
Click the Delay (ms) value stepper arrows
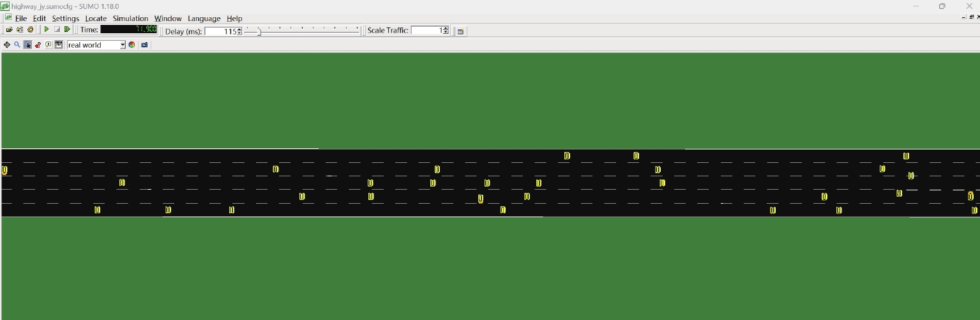point(239,31)
